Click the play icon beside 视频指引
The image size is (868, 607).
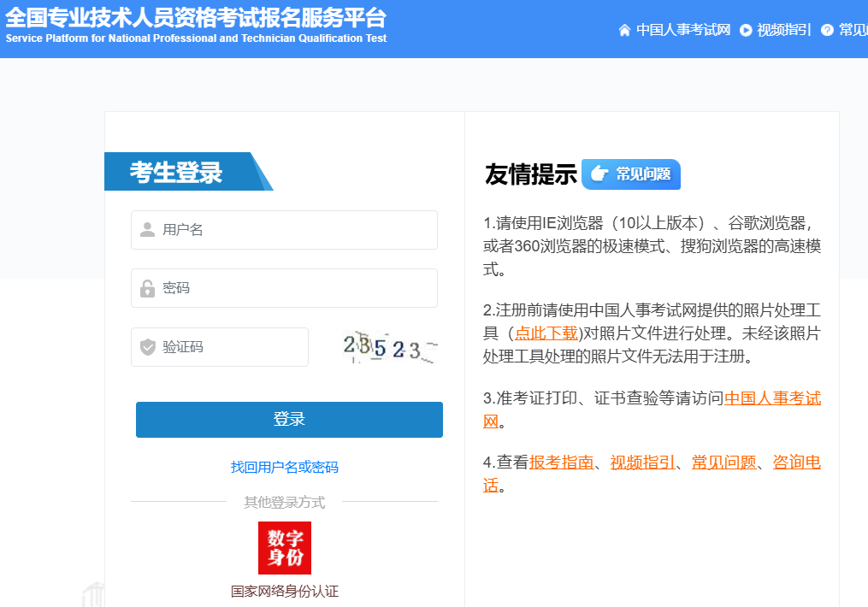click(x=746, y=30)
